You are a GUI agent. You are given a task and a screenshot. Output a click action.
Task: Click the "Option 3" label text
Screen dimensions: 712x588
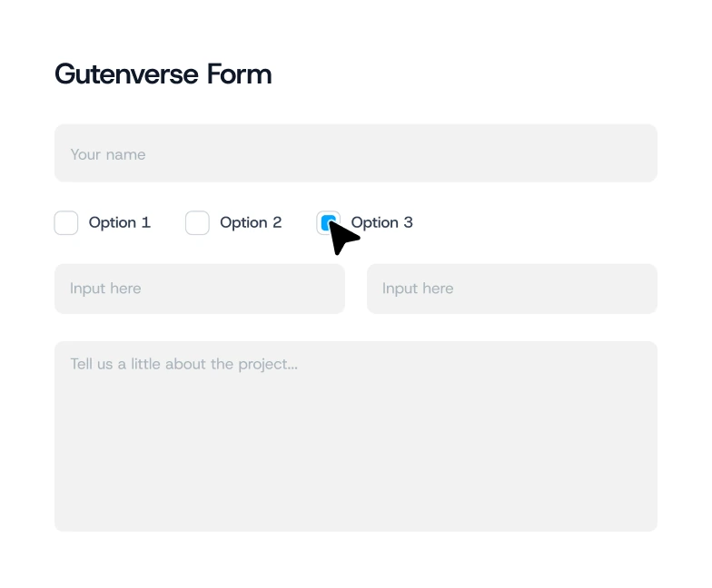point(382,222)
